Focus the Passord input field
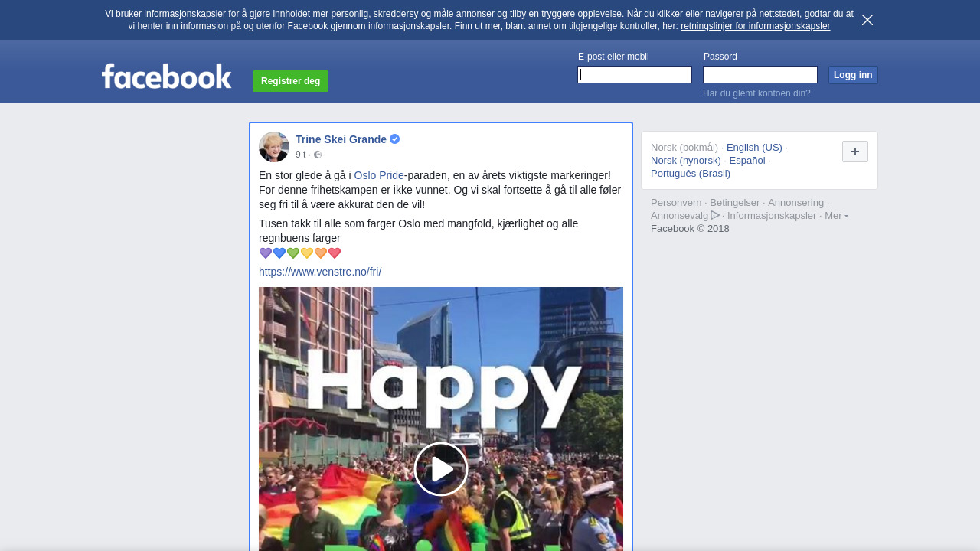This screenshot has height=551, width=980. coord(760,74)
